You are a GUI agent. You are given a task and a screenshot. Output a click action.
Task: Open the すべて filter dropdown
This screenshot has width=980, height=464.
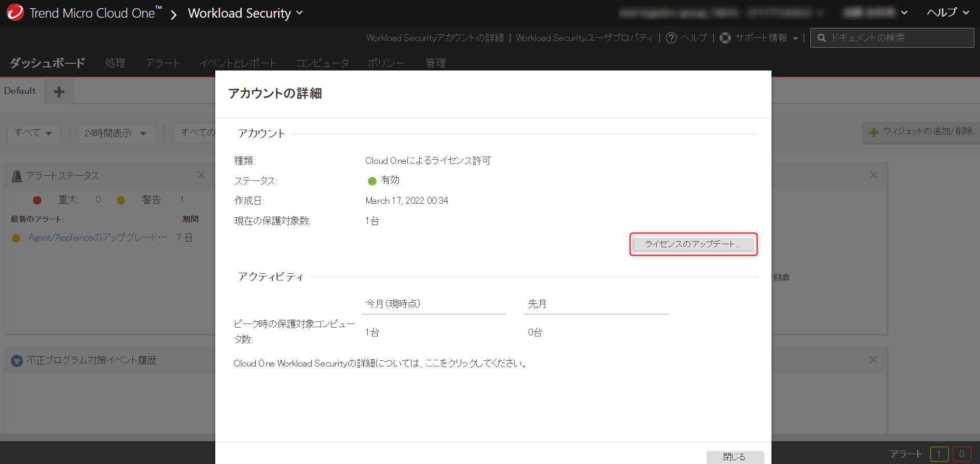[x=34, y=133]
